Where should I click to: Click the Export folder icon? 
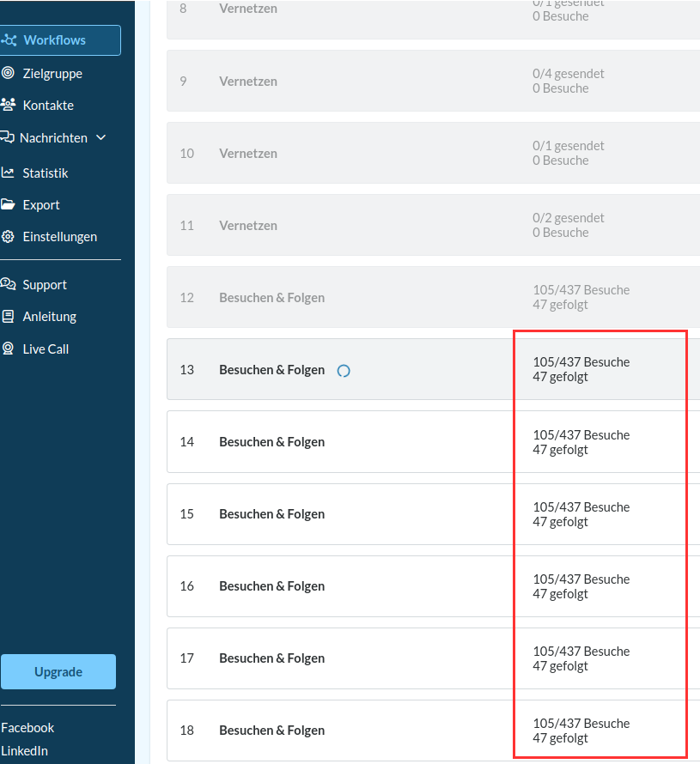[x=8, y=204]
